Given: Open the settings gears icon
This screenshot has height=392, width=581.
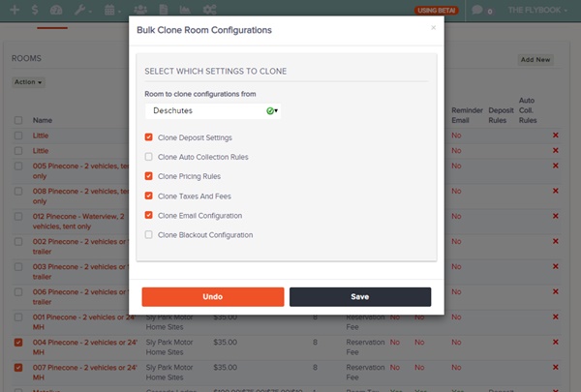Looking at the screenshot, I should point(209,10).
